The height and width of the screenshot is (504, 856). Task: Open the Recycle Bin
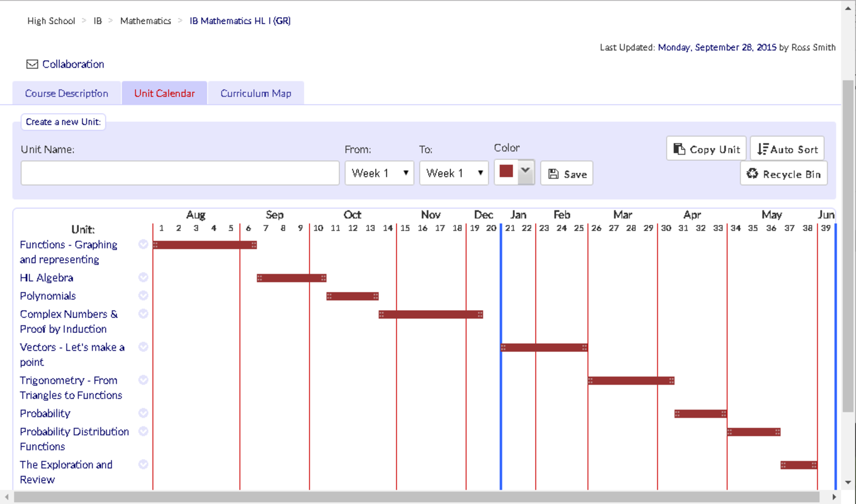[x=784, y=174]
